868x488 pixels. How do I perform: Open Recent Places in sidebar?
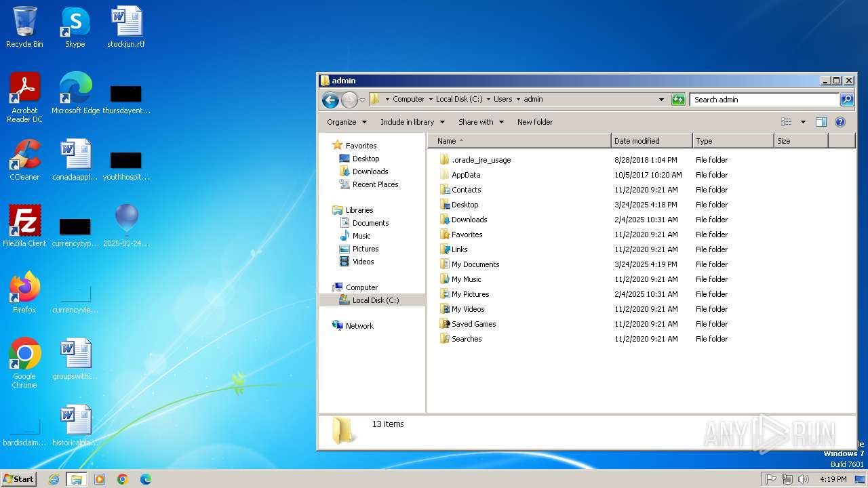click(x=375, y=184)
